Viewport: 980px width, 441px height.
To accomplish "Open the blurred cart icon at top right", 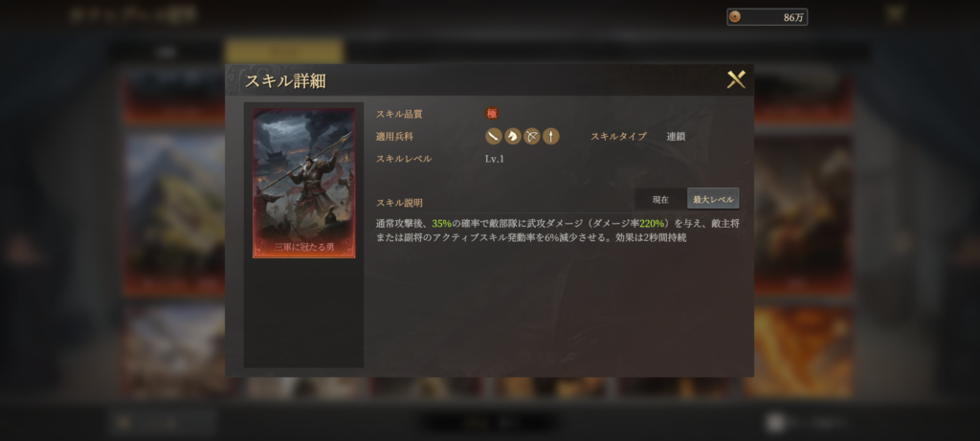I will click(896, 13).
